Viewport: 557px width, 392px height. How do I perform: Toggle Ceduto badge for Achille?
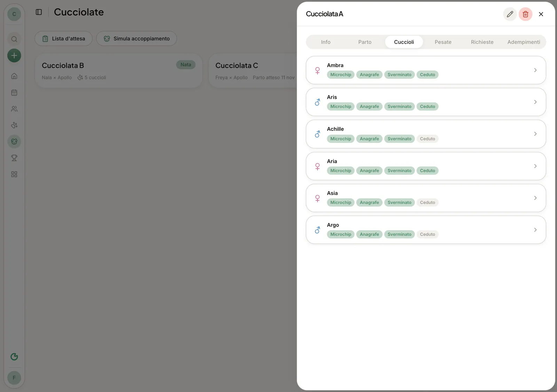click(x=427, y=139)
